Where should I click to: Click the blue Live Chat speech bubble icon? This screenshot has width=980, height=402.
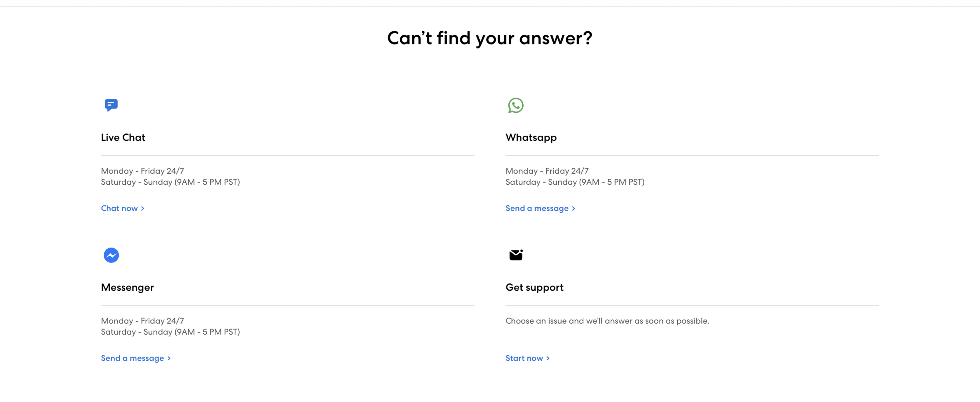[x=111, y=105]
